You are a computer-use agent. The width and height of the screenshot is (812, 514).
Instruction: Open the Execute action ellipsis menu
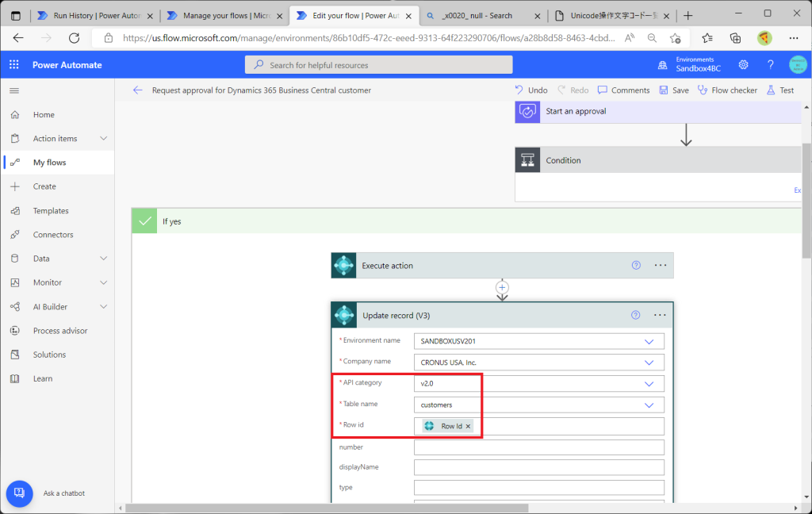[x=661, y=265]
